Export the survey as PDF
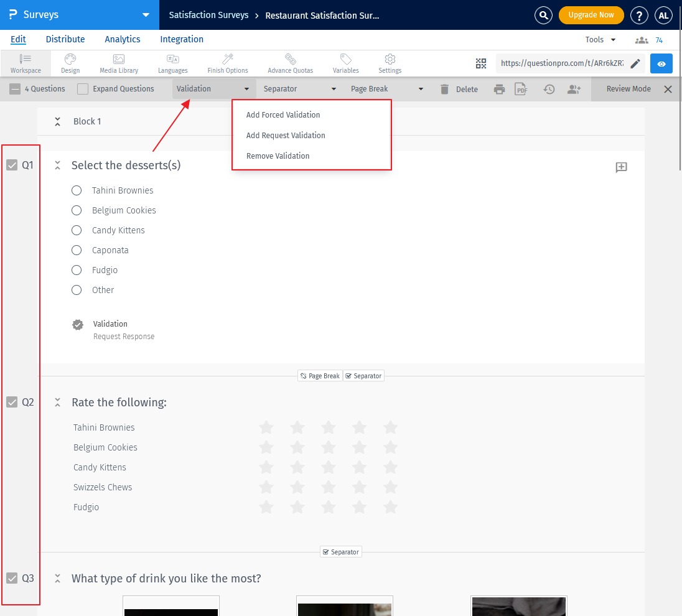682x616 pixels. [x=521, y=89]
